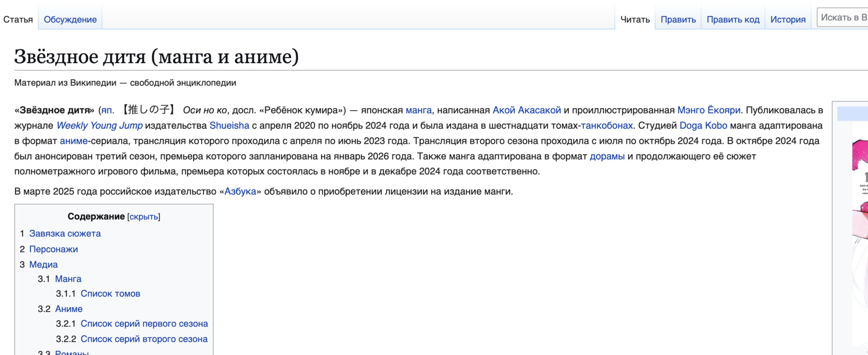Go to Медиа section in contents

pos(43,265)
